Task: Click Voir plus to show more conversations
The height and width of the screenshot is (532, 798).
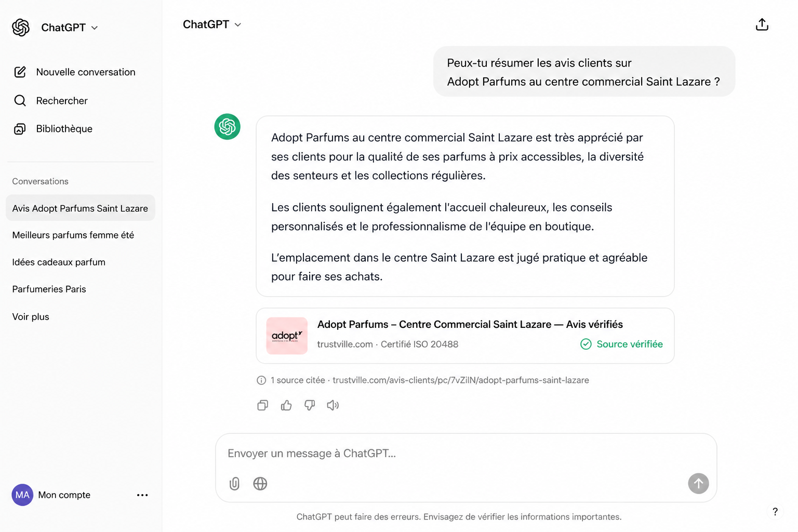Action: click(31, 316)
